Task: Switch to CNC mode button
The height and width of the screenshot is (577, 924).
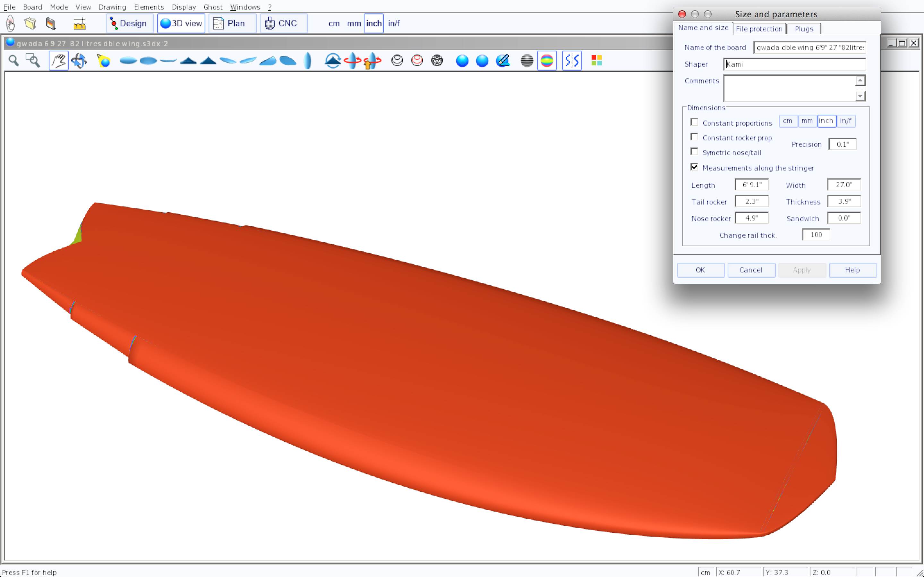Action: (283, 24)
